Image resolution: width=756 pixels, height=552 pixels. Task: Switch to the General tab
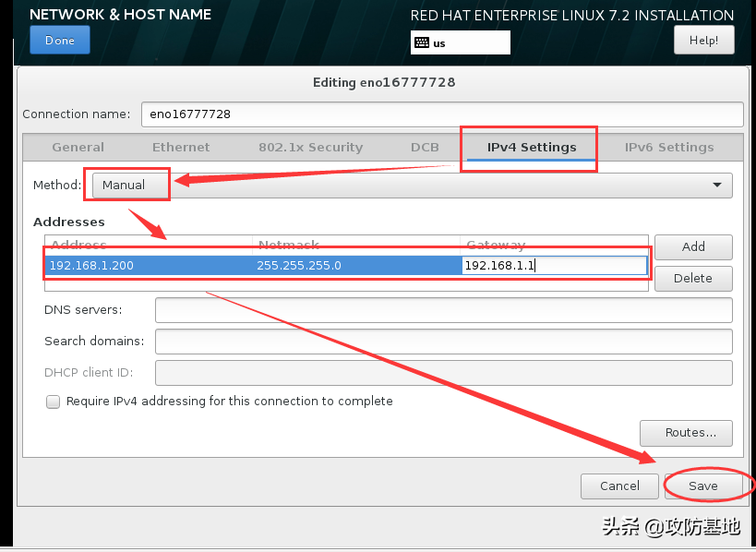coord(78,148)
